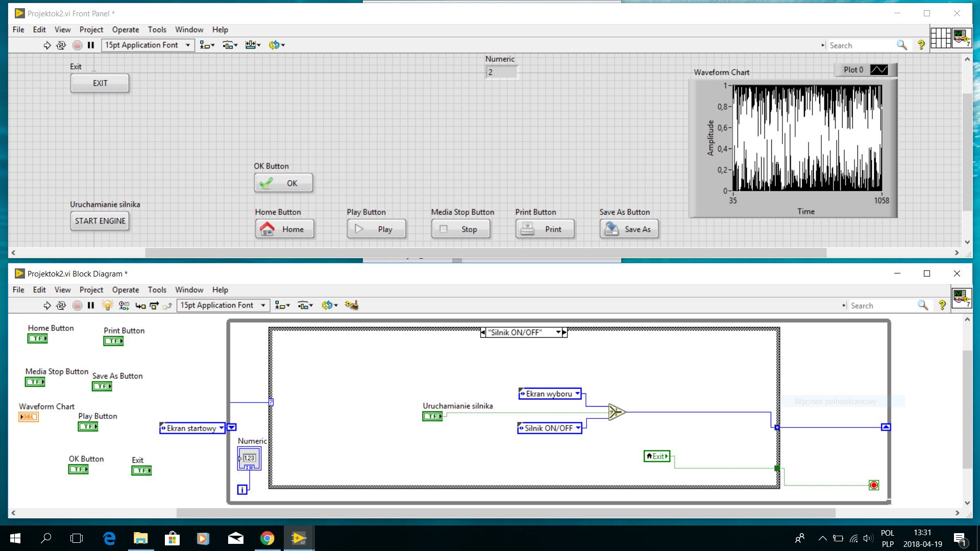
Task: Open Edit menu in Block Diagram
Action: click(39, 290)
